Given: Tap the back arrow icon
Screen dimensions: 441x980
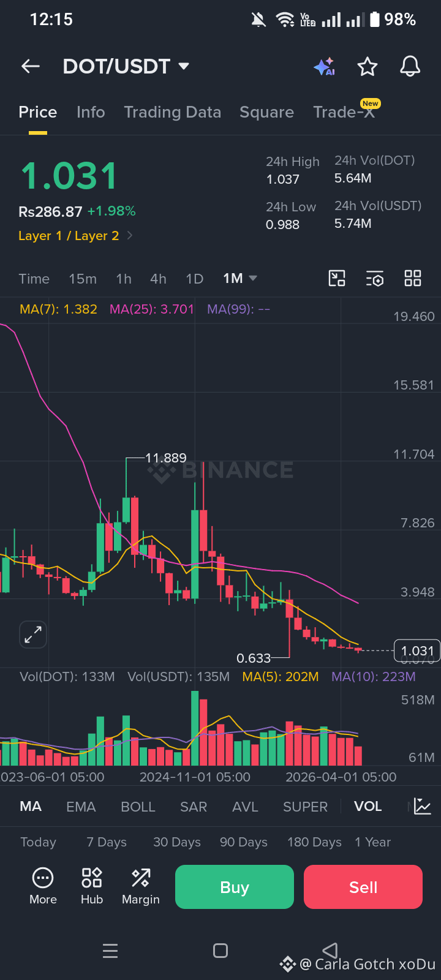Looking at the screenshot, I should [31, 66].
